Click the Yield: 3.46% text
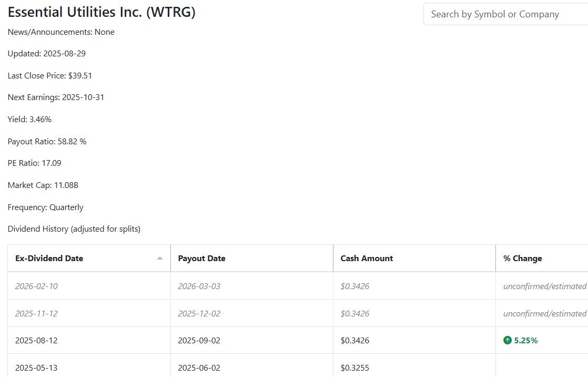 [x=29, y=120]
